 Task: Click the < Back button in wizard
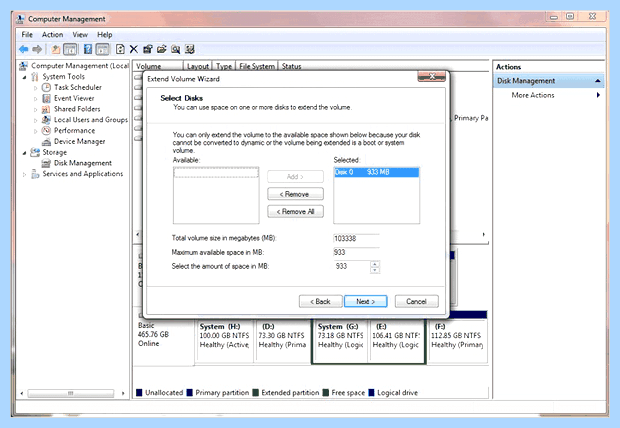click(320, 301)
